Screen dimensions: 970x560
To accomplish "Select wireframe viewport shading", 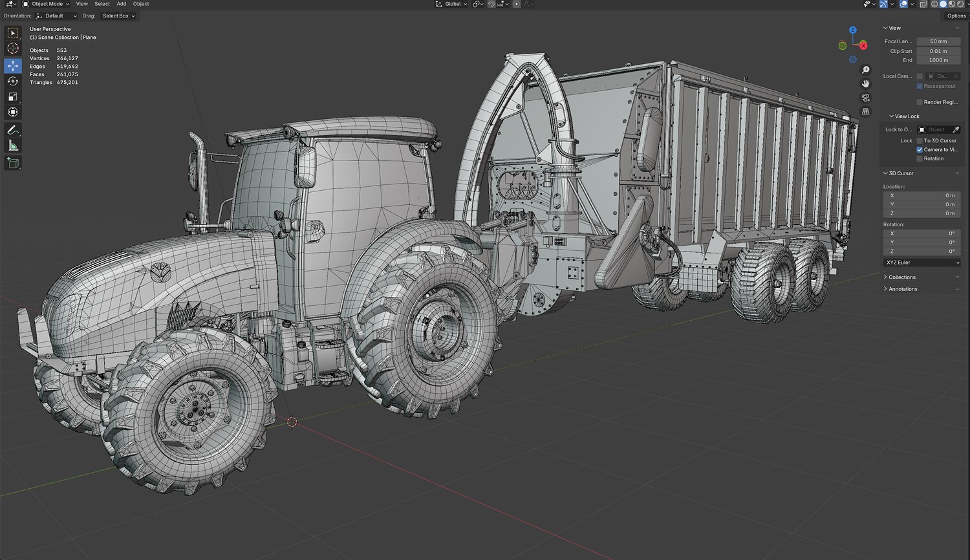I will 934,4.
